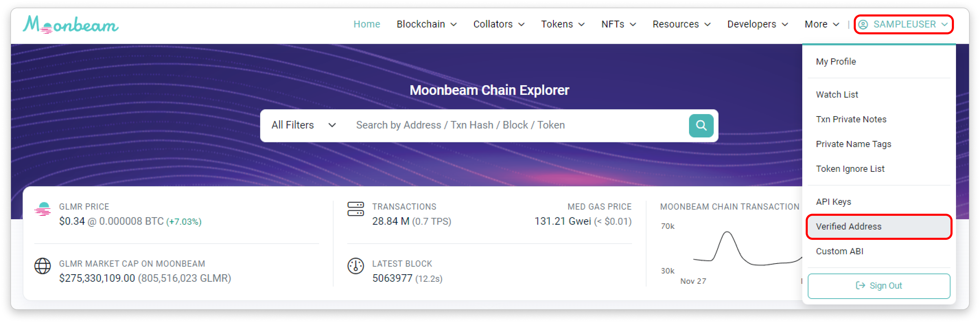Go to the Home link
The height and width of the screenshot is (323, 980).
pos(366,24)
